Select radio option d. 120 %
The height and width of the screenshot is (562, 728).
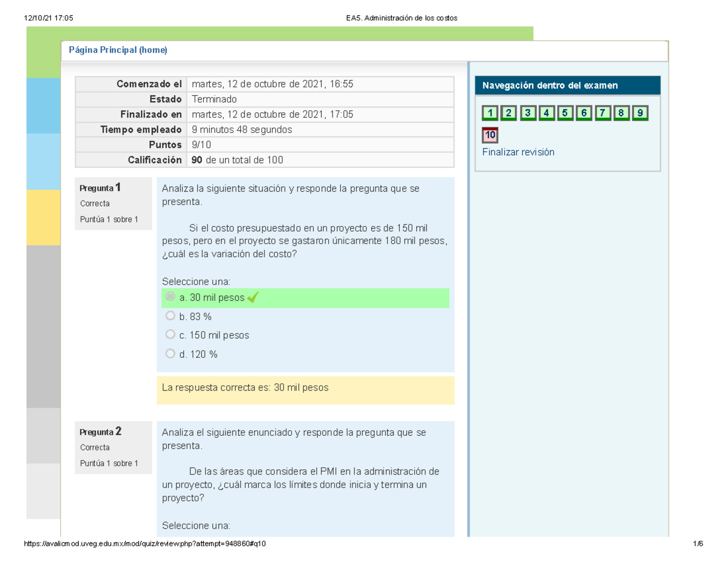click(170, 353)
